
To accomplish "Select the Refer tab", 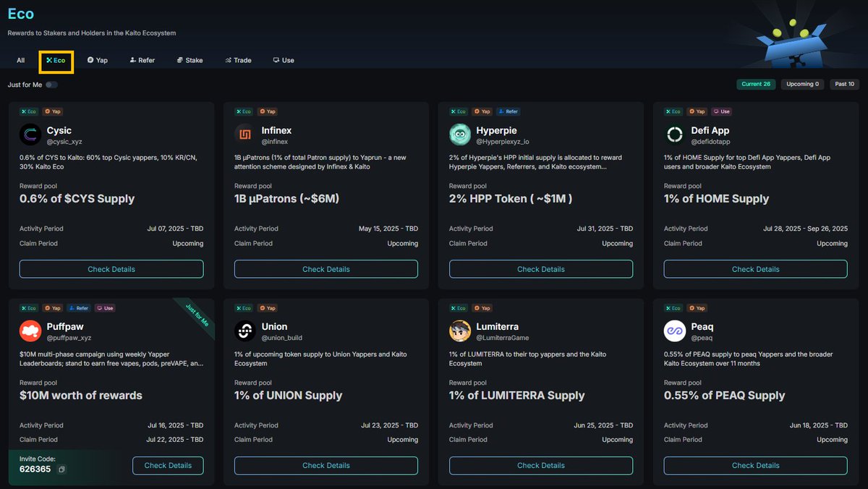I will click(142, 60).
